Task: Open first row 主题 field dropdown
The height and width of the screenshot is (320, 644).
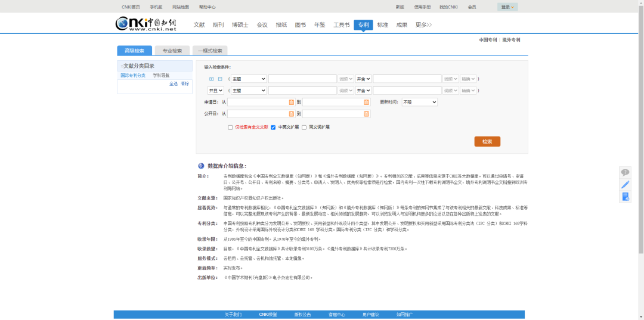Action: (249, 79)
